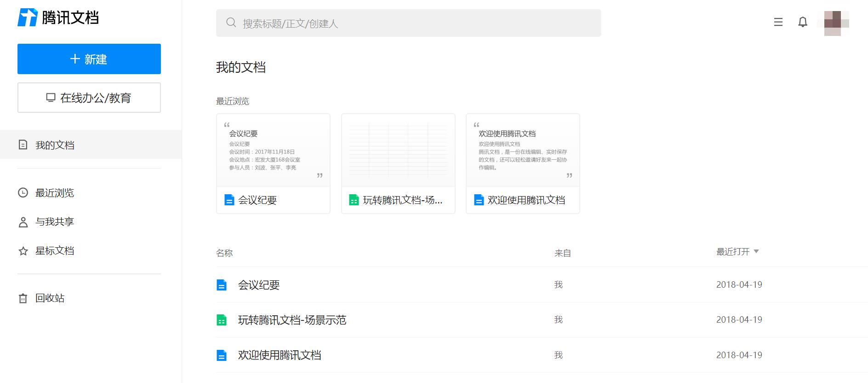Click the 最近浏览 section label above cards
Image resolution: width=868 pixels, height=383 pixels.
[x=233, y=101]
